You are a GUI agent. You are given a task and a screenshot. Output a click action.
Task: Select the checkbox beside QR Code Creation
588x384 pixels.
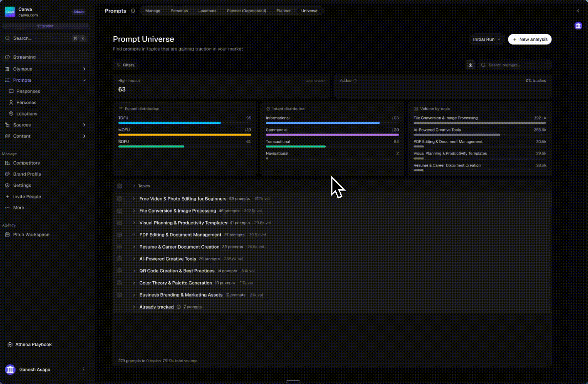click(120, 271)
